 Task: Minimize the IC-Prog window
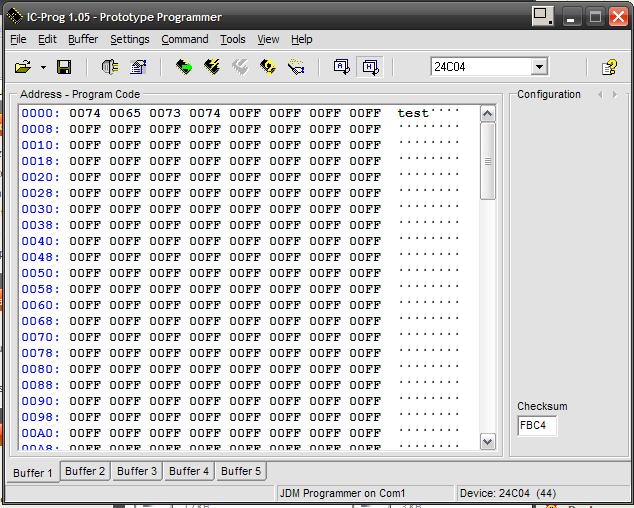[571, 17]
